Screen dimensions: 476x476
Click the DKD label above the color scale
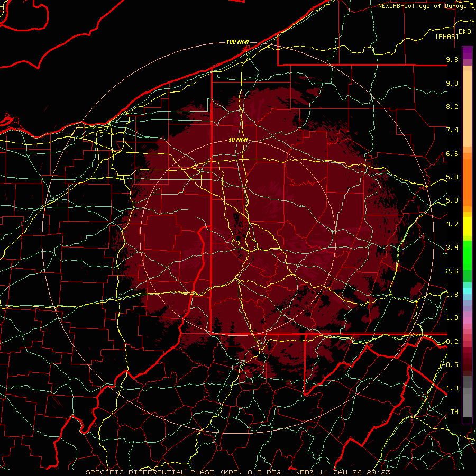pyautogui.click(x=465, y=32)
